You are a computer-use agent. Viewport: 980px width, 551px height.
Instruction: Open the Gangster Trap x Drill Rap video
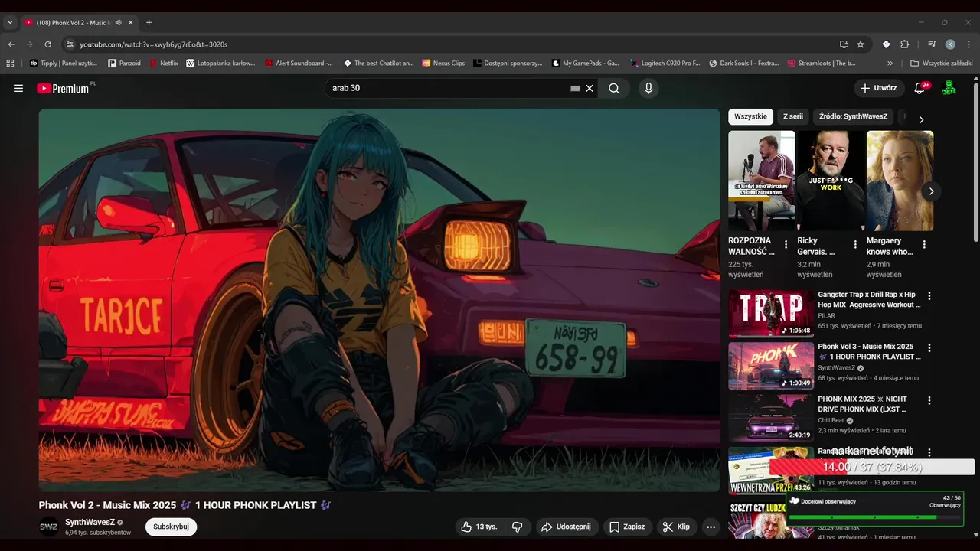869,299
